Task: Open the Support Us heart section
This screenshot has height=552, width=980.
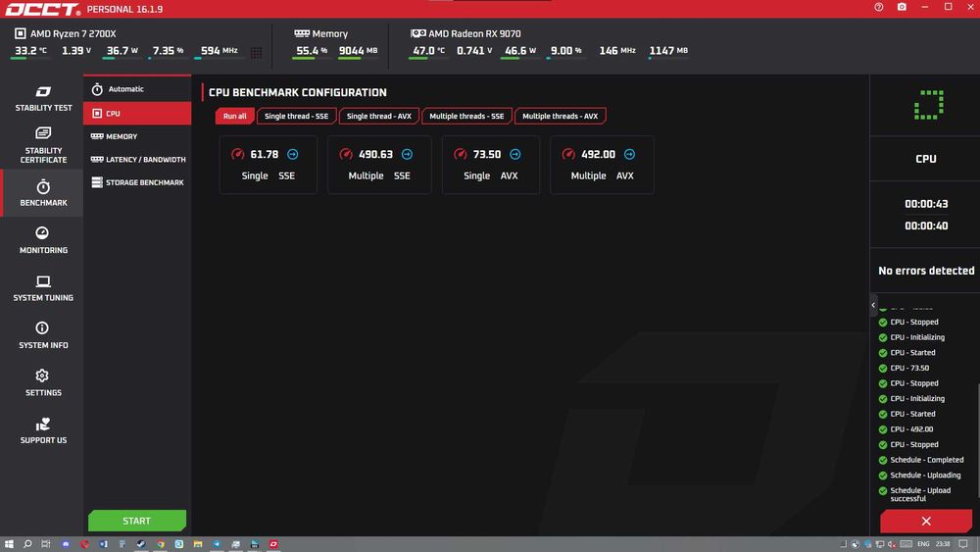Action: point(43,430)
